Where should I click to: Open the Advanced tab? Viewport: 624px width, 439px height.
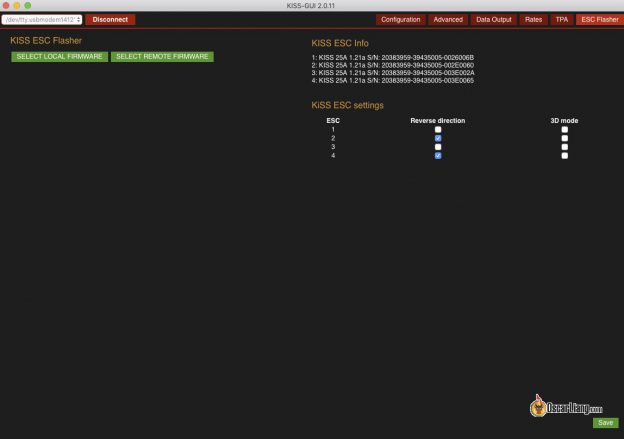pos(448,19)
